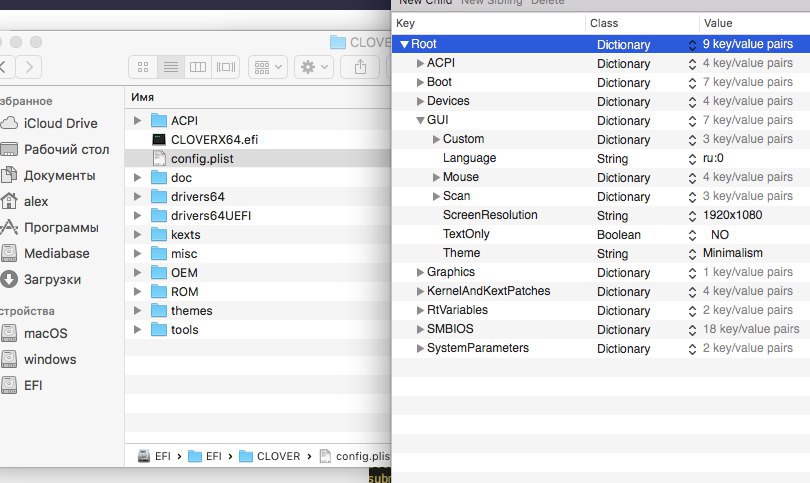Edit the Theme value Minimalism
The height and width of the screenshot is (483, 810).
coord(733,253)
